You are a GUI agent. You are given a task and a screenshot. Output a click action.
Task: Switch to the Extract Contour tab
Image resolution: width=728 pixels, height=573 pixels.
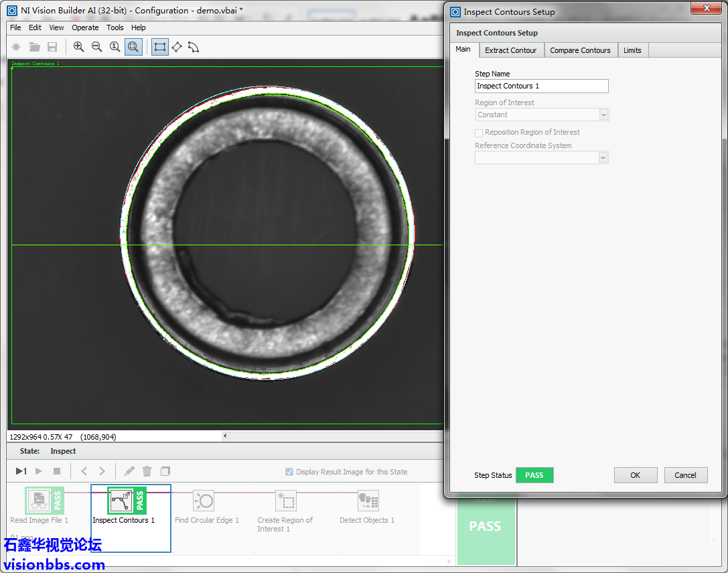(510, 50)
